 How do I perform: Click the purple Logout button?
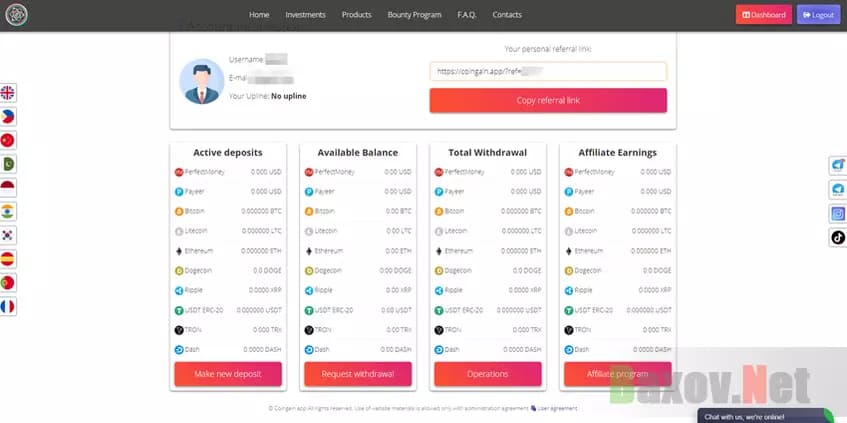[818, 15]
